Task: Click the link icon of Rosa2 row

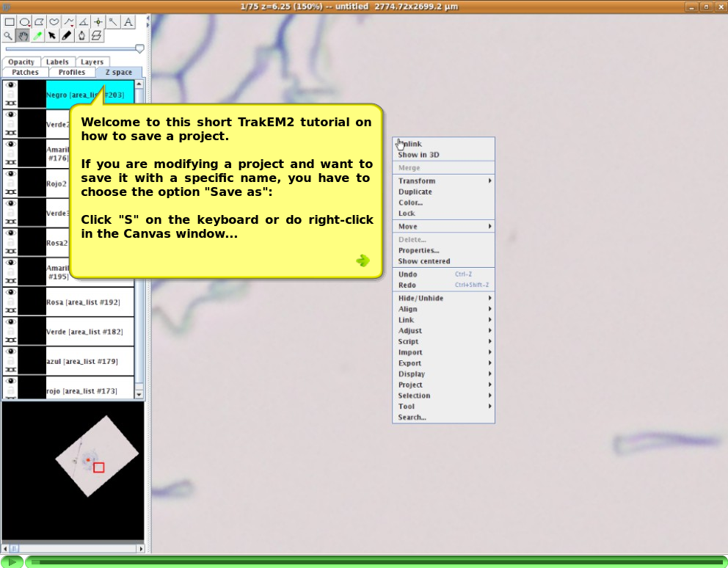Action: (11, 251)
